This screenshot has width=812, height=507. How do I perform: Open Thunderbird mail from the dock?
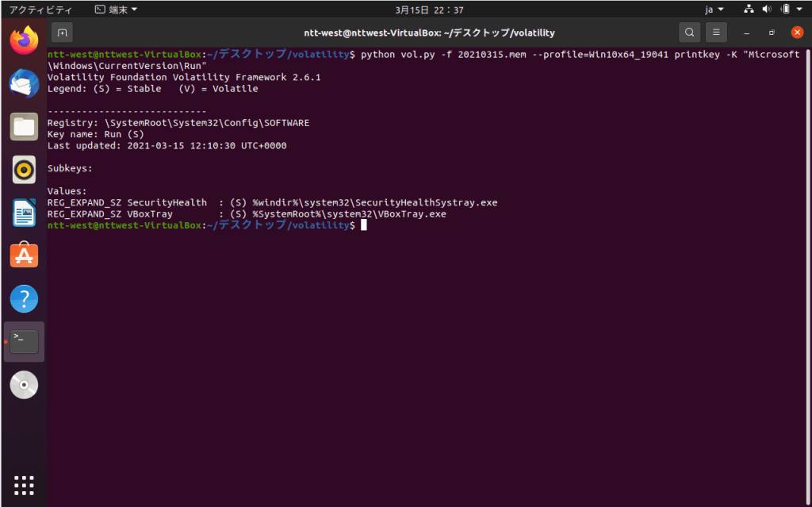24,83
